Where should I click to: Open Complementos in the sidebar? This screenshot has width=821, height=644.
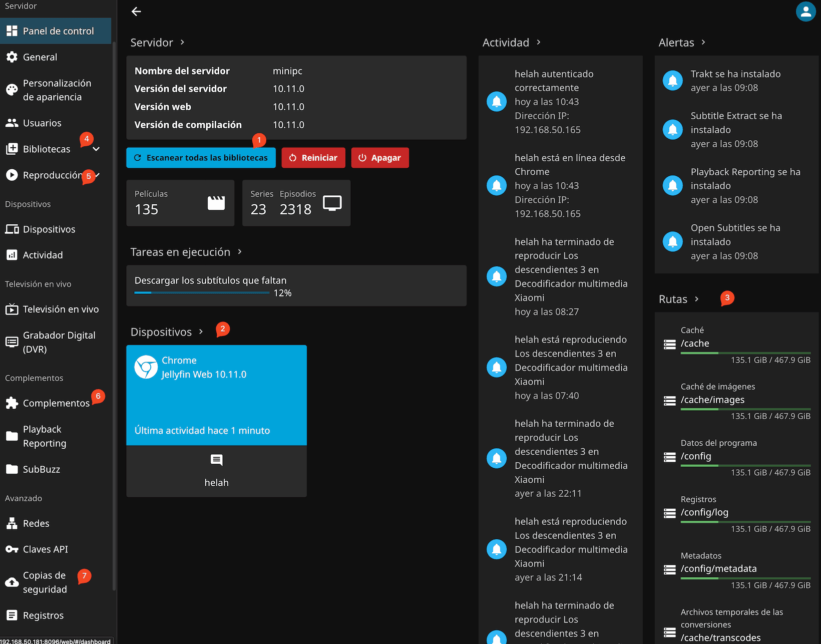(x=56, y=403)
